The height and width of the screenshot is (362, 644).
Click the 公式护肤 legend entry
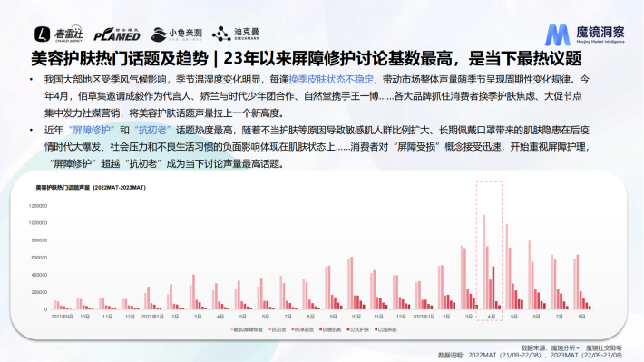(x=358, y=329)
